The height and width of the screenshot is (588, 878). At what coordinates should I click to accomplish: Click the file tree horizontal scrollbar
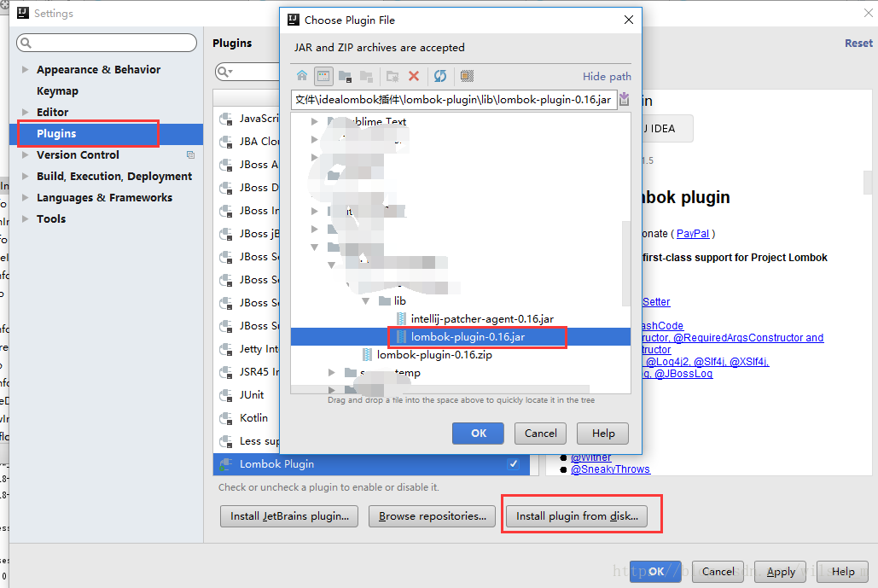[x=439, y=388]
